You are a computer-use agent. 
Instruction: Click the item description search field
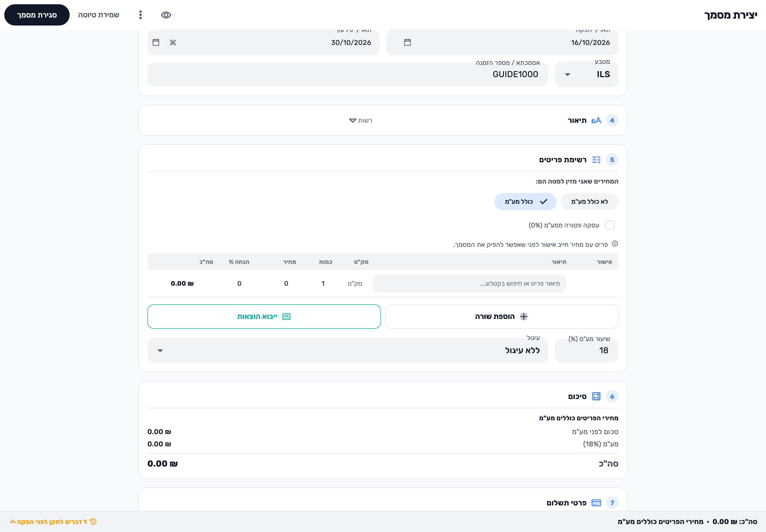point(469,283)
